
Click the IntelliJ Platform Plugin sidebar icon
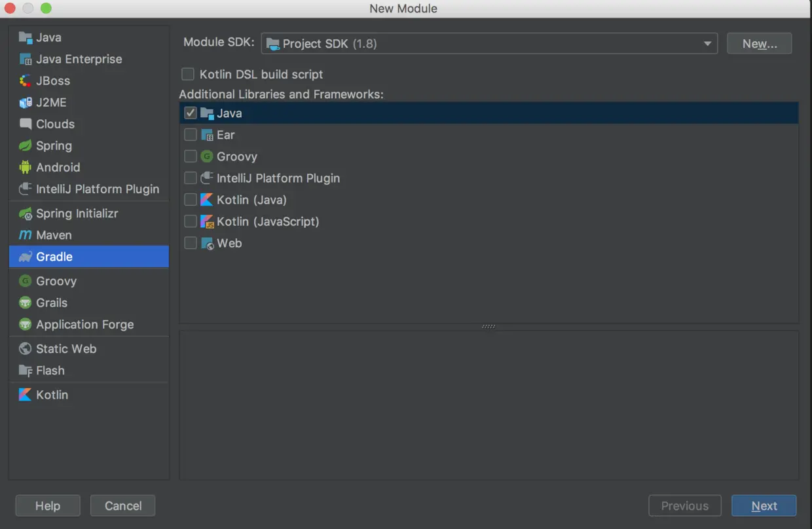click(26, 189)
